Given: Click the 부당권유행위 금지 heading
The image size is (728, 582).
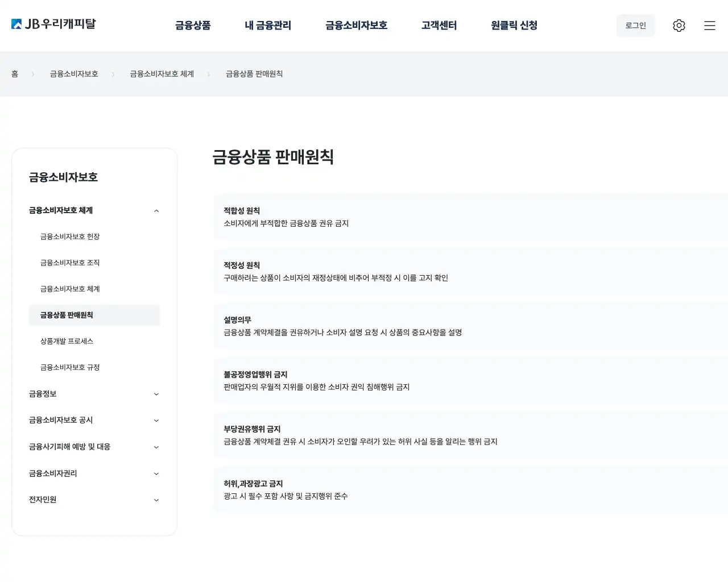Looking at the screenshot, I should (252, 429).
